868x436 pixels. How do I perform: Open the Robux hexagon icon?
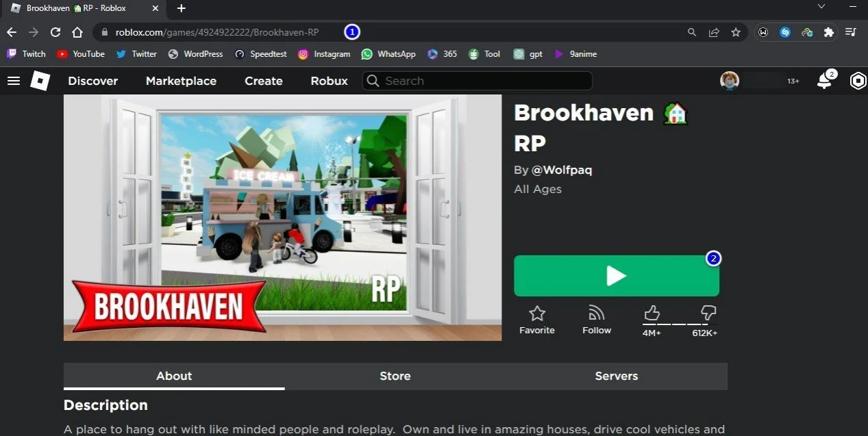point(858,81)
